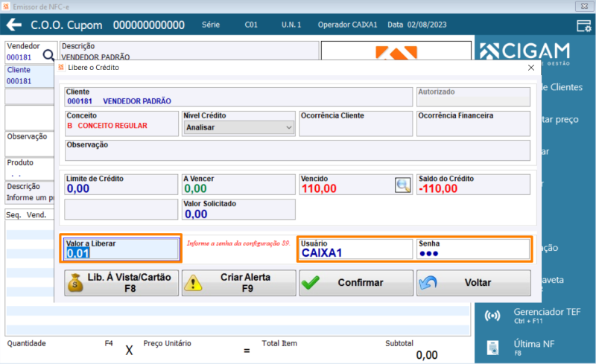Click the Vencido value 110,00
The image size is (596, 364).
(x=319, y=188)
